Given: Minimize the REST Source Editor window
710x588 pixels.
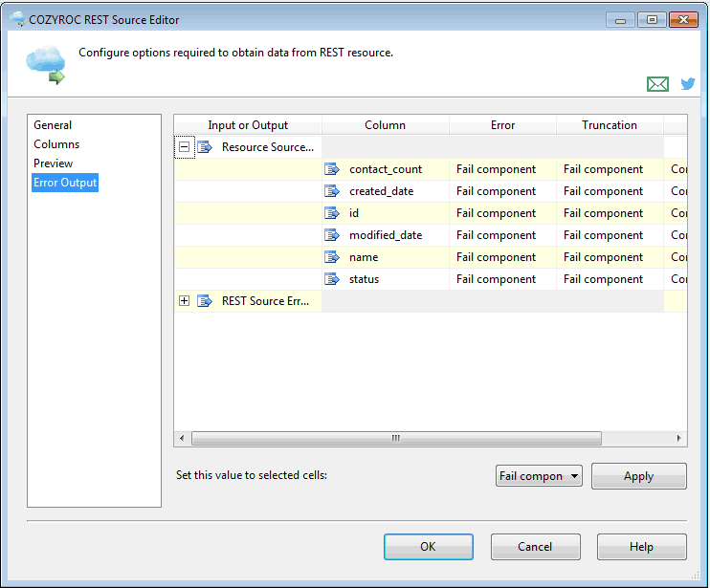Looking at the screenshot, I should click(621, 20).
